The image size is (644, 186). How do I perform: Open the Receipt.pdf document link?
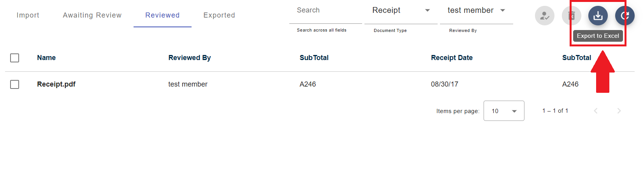point(56,84)
